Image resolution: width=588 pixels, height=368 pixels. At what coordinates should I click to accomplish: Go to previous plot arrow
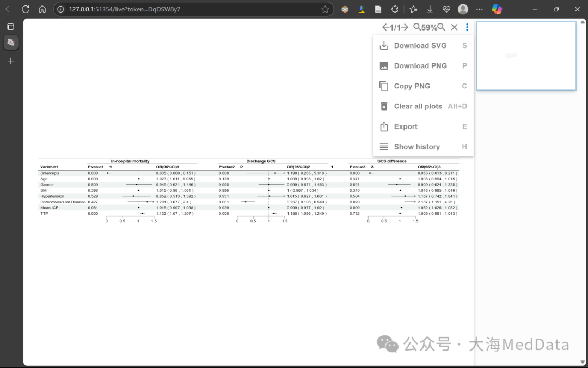(x=385, y=27)
